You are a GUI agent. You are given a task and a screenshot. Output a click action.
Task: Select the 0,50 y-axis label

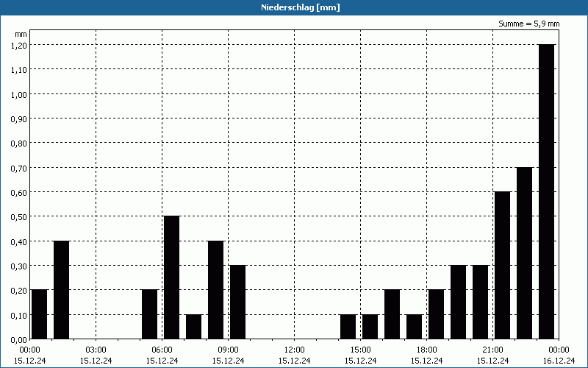tap(18, 216)
